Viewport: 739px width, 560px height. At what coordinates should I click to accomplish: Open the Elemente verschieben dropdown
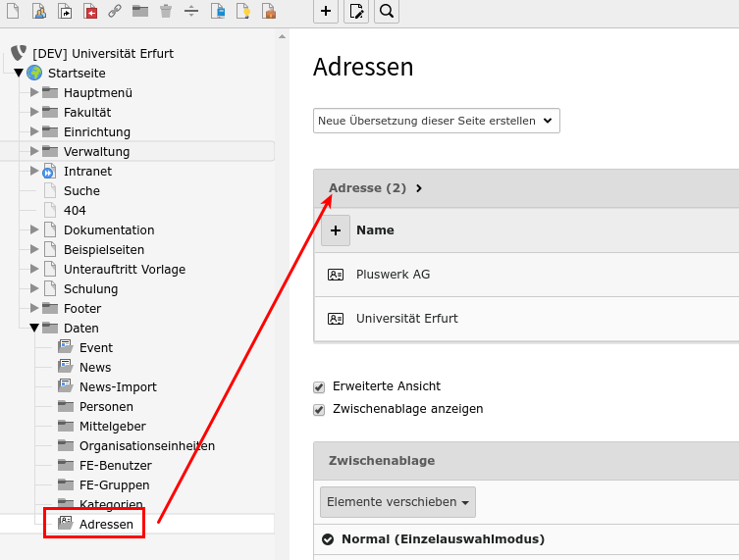click(397, 502)
